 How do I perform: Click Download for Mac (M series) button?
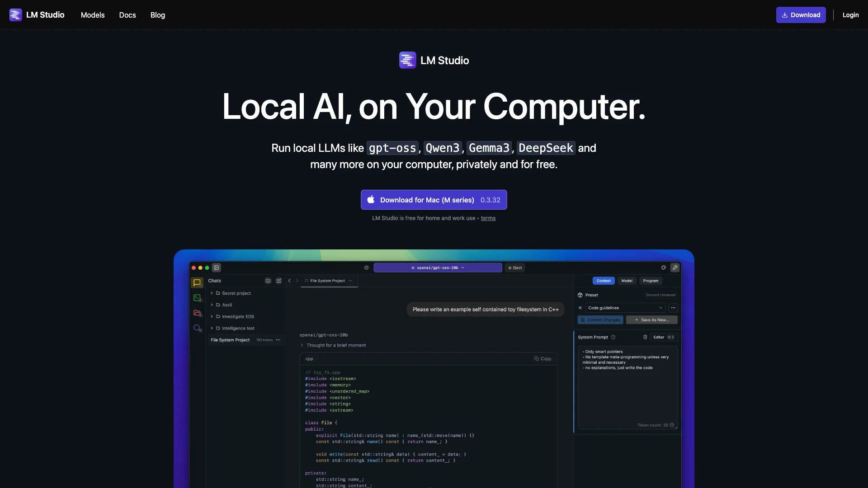point(434,200)
